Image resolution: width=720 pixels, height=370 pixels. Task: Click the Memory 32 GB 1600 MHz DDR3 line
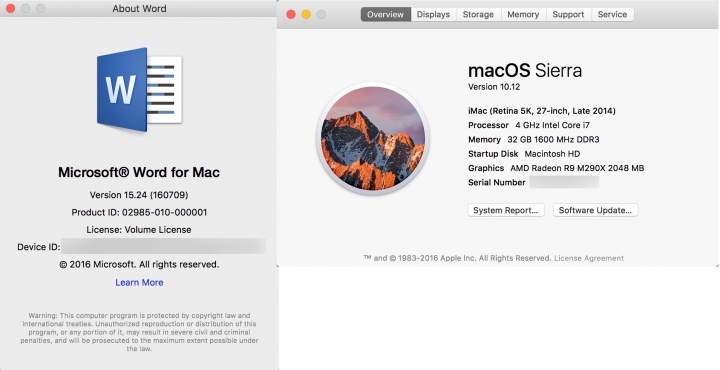tap(534, 139)
